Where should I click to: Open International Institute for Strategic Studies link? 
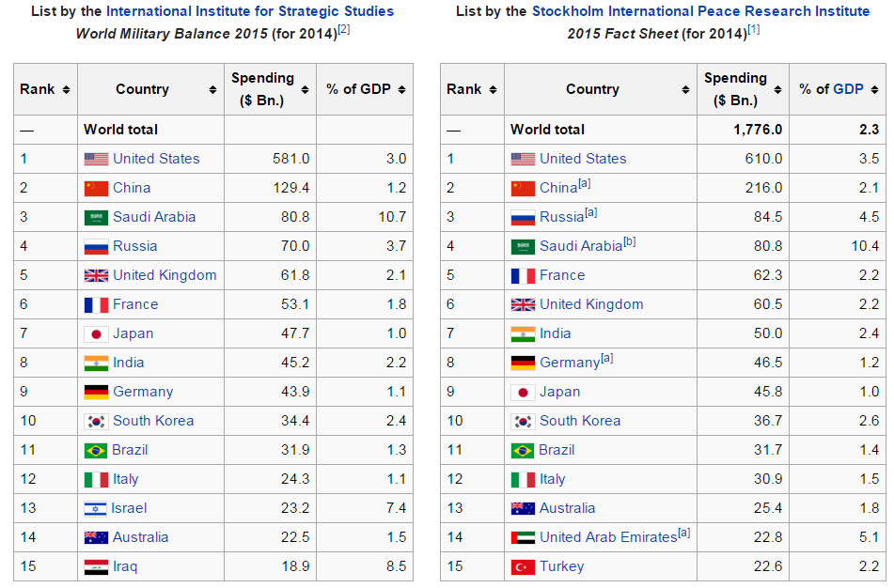point(250,11)
